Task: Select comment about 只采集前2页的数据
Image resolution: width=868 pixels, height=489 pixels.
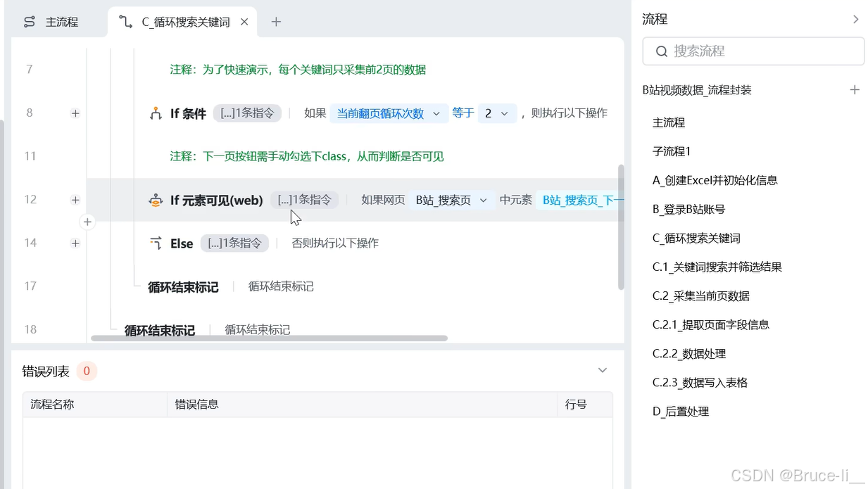Action: [298, 70]
